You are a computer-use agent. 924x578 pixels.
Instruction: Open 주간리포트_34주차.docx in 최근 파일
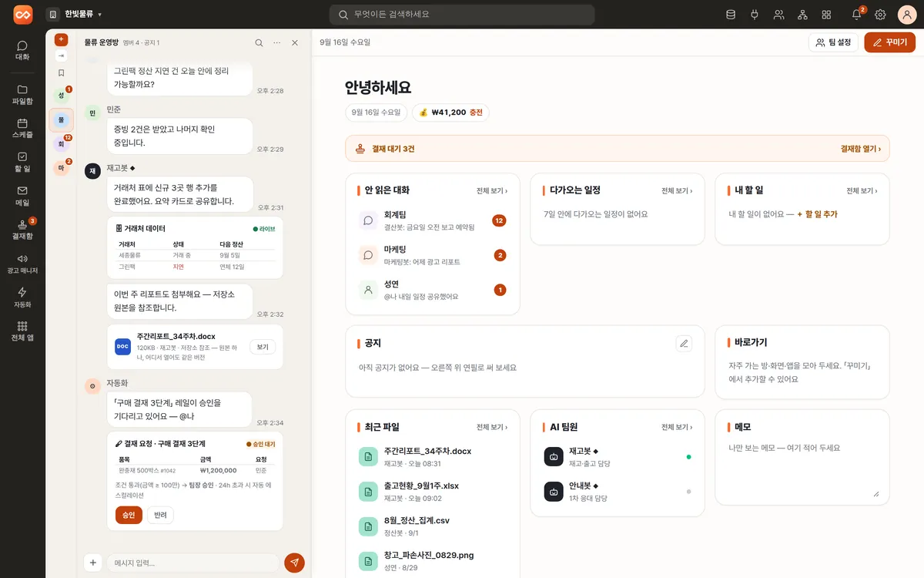[433, 456]
